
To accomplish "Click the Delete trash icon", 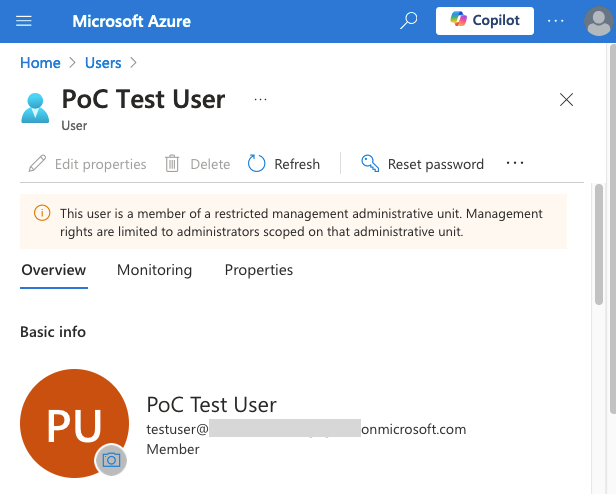I will coord(173,164).
